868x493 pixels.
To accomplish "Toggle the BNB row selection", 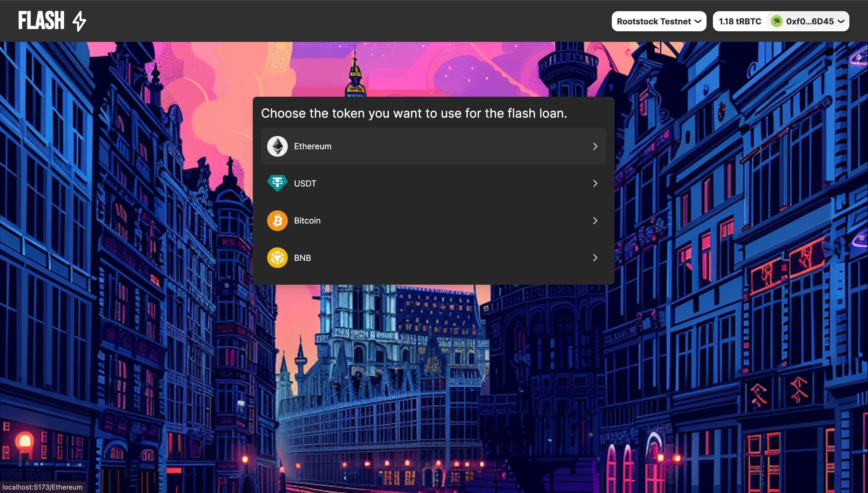I will pos(434,257).
